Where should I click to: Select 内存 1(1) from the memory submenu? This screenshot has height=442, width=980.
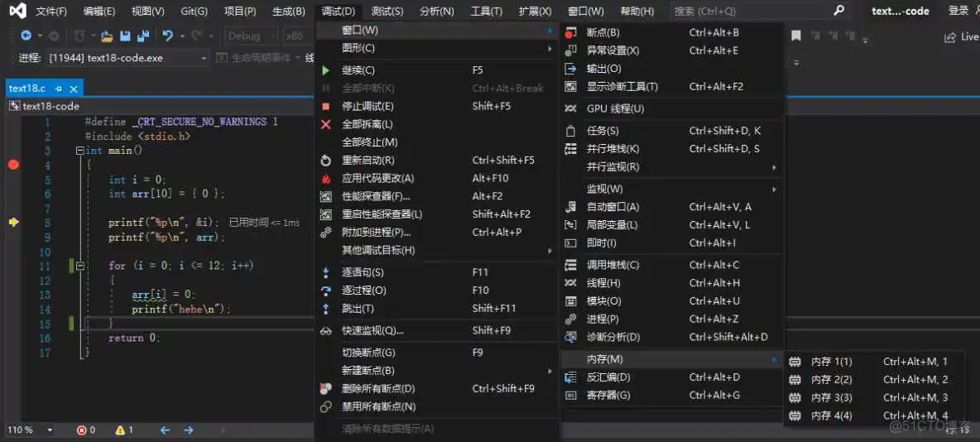click(831, 362)
